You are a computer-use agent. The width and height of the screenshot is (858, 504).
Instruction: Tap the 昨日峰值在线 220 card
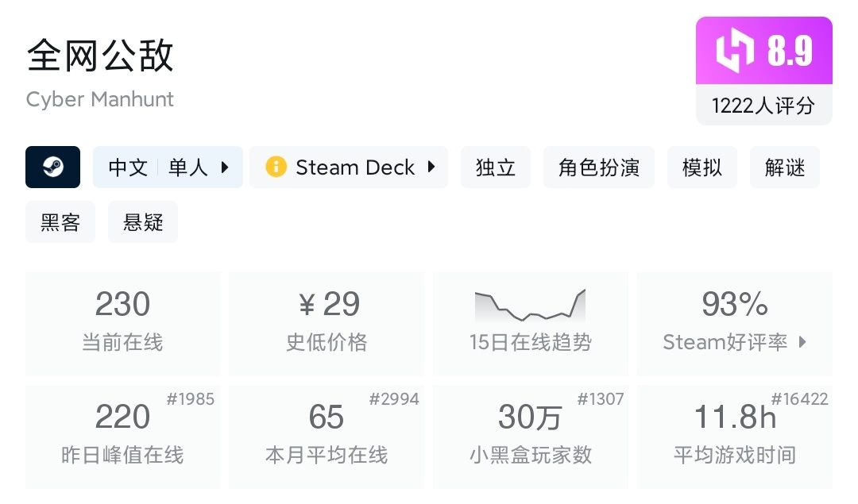(x=122, y=436)
